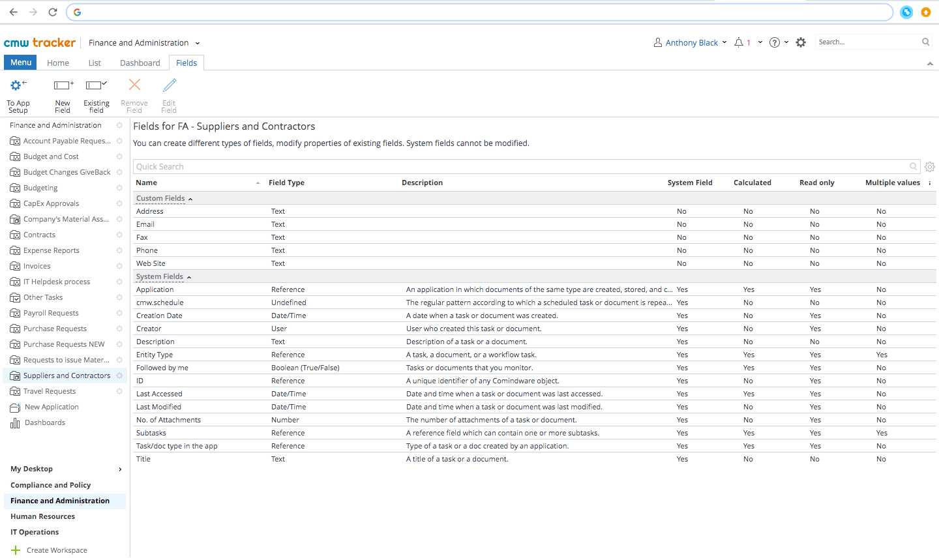Collapse the ribbon with the up chevron
This screenshot has height=560, width=939.
[930, 63]
